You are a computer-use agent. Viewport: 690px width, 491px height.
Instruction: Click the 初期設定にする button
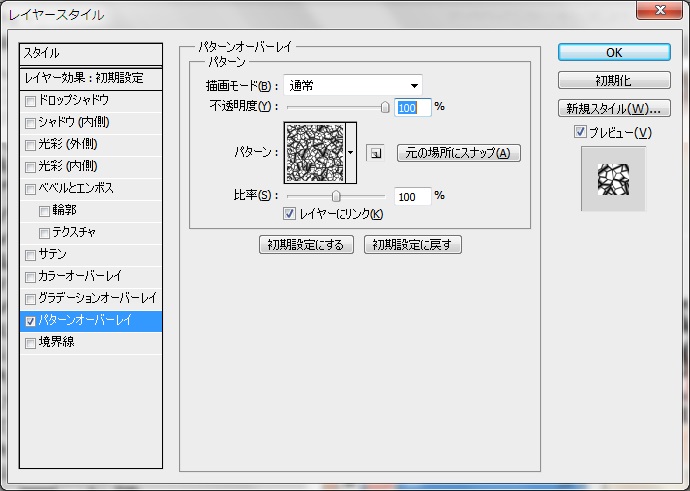point(306,245)
